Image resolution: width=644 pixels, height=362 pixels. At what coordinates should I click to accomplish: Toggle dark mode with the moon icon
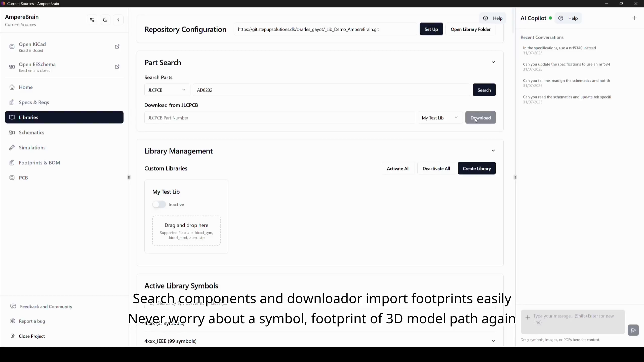click(x=105, y=20)
